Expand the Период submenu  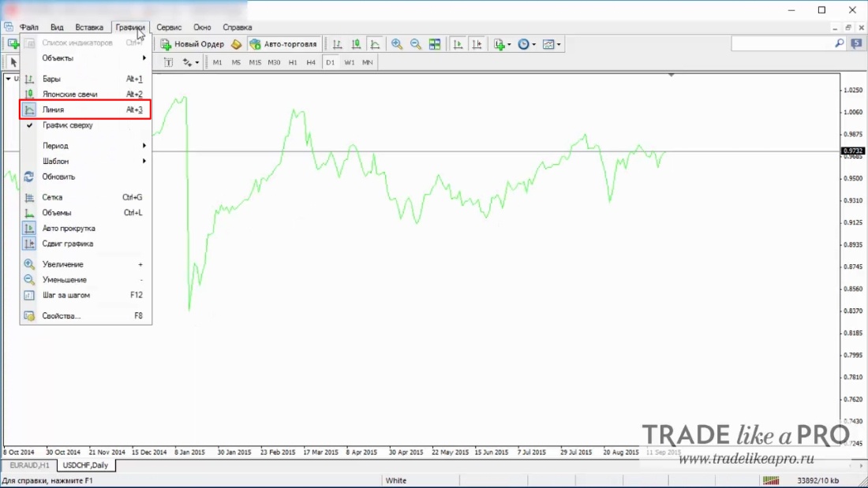86,146
